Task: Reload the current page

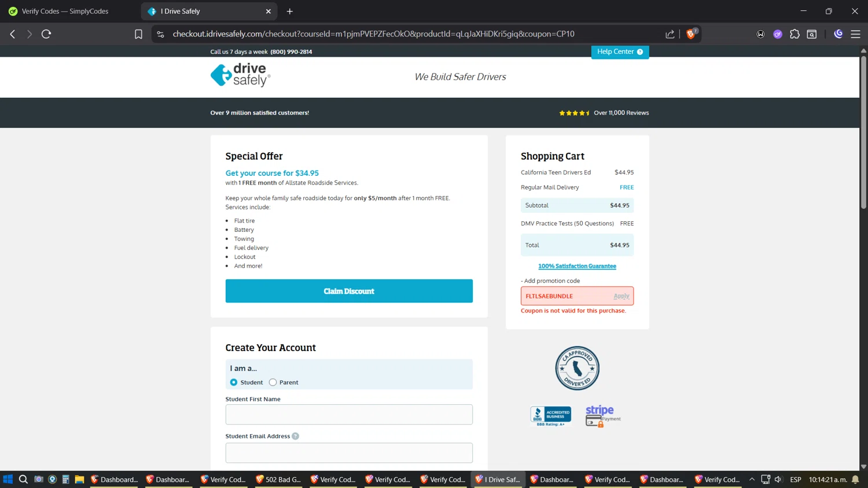Action: [46, 34]
